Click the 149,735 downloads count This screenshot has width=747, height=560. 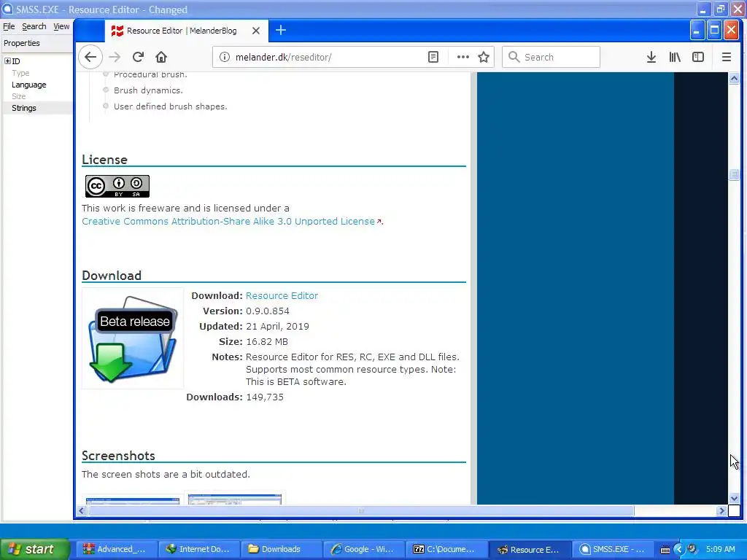264,397
